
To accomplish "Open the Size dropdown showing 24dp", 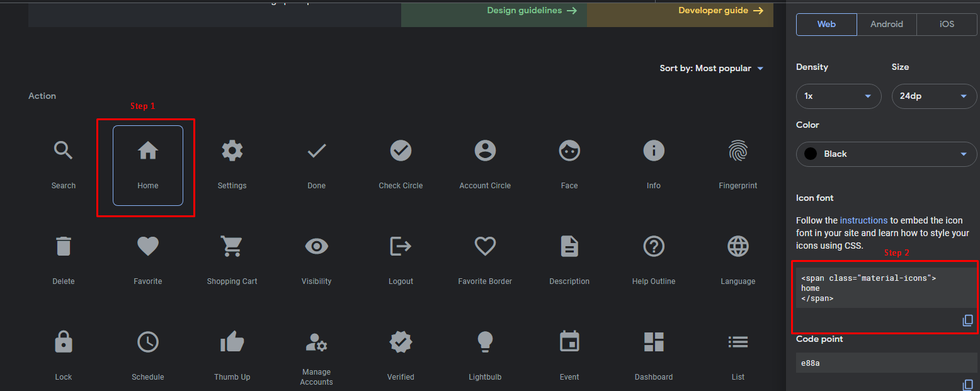I will [934, 96].
